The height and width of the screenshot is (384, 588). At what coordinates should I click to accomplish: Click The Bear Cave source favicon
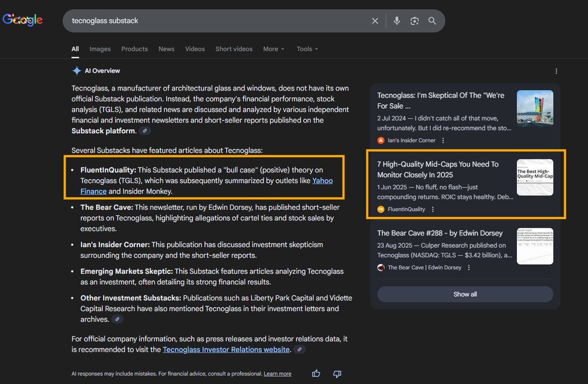click(381, 267)
